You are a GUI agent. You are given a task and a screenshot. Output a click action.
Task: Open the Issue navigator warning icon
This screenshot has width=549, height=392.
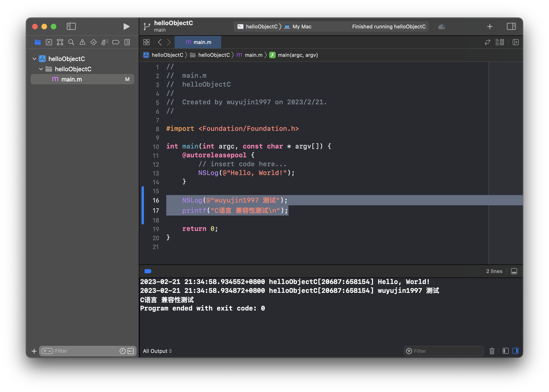(82, 42)
